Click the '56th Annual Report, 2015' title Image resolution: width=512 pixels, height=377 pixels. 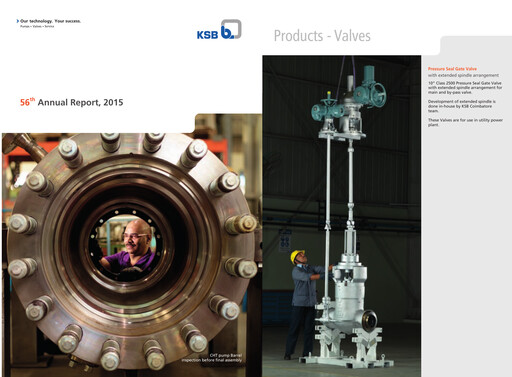(x=72, y=102)
